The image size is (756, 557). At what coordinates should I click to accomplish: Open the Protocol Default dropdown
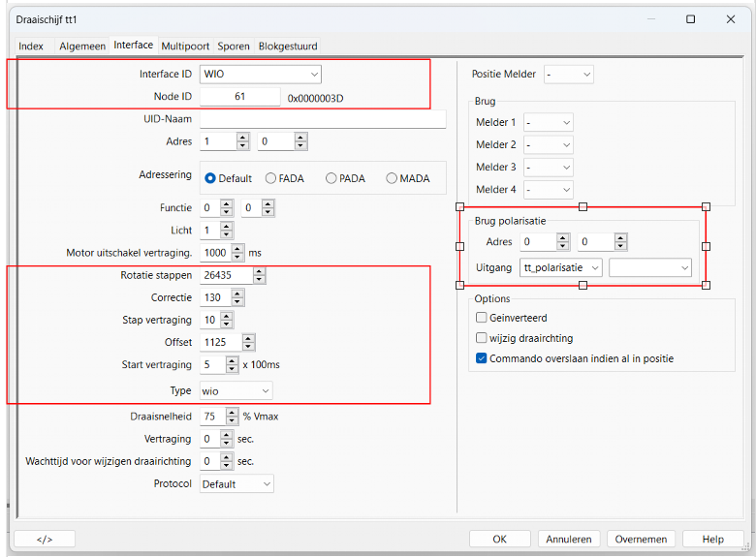236,483
